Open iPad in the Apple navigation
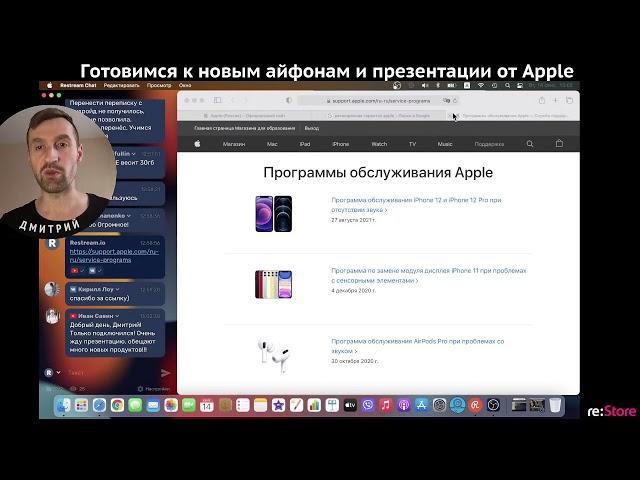 pyautogui.click(x=305, y=144)
